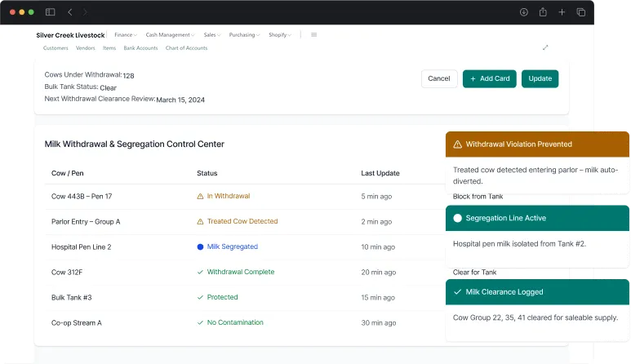Viewport: 631px width, 364px height.
Task: Go to Bank Accounts tab
Action: (x=140, y=48)
